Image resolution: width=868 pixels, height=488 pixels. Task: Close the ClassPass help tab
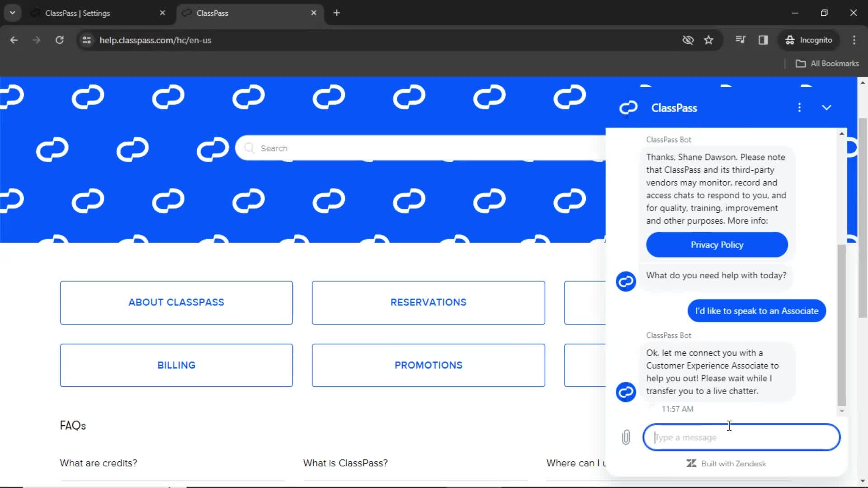click(x=314, y=13)
